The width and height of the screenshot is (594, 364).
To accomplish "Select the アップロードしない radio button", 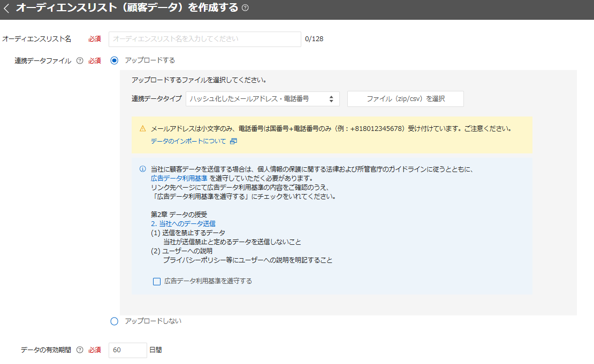I will (114, 321).
